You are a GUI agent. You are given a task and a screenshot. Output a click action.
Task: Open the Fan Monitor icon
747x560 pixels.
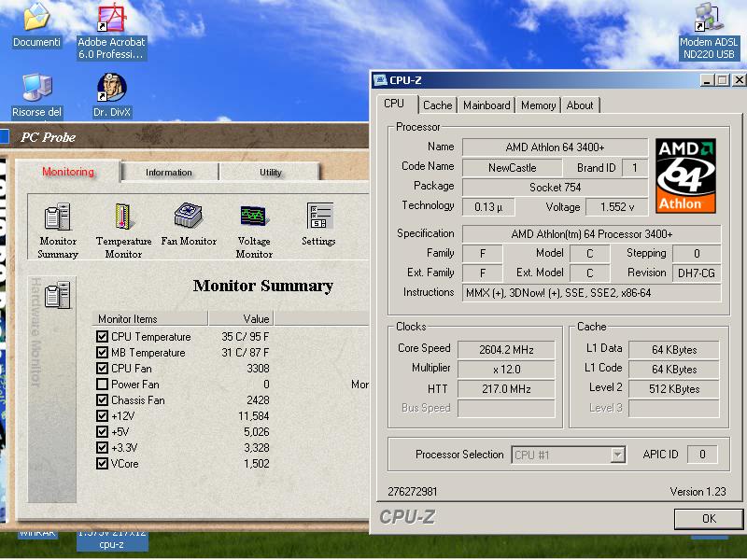[189, 216]
